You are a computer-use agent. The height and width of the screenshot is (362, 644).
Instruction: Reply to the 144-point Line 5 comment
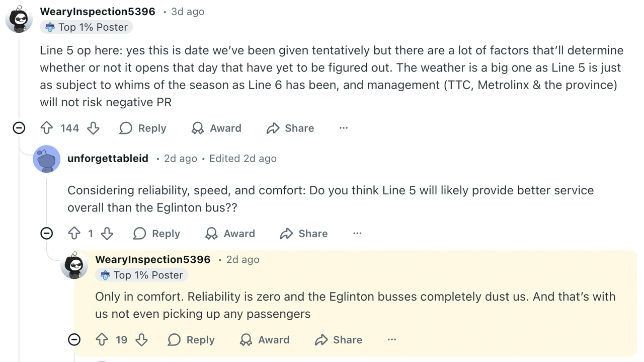tap(143, 128)
